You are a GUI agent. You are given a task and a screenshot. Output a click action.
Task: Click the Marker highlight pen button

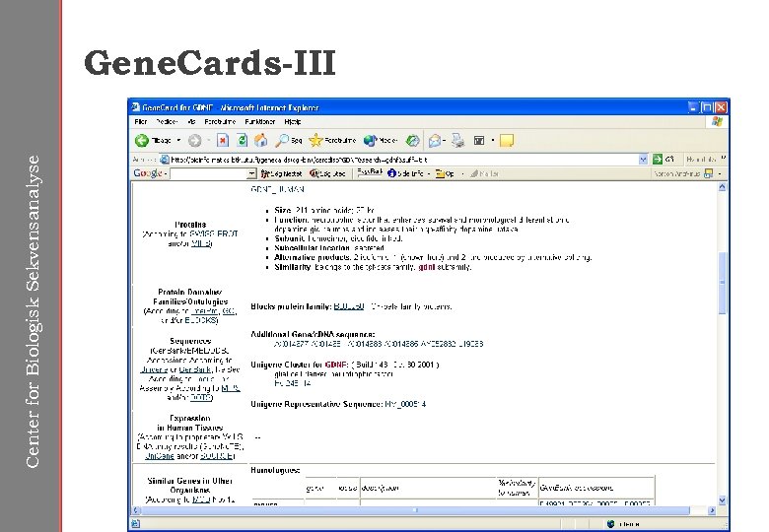[x=484, y=173]
